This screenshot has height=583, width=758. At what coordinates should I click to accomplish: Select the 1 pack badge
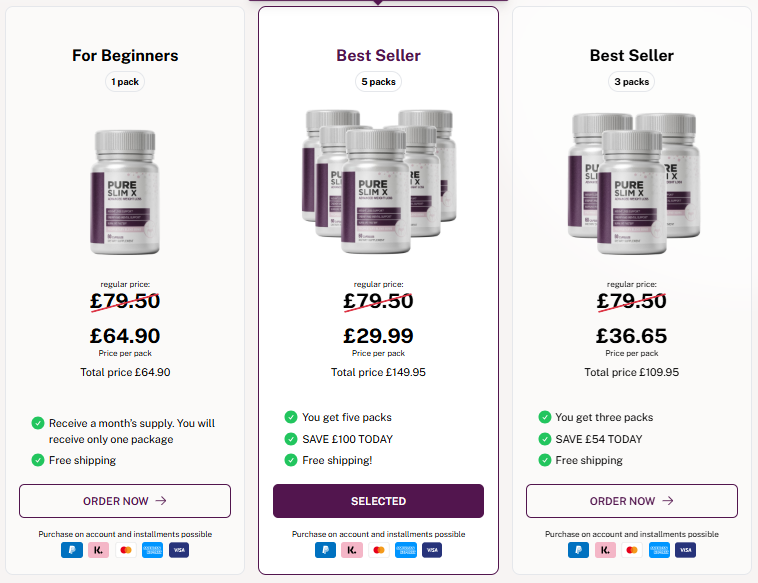tap(125, 82)
